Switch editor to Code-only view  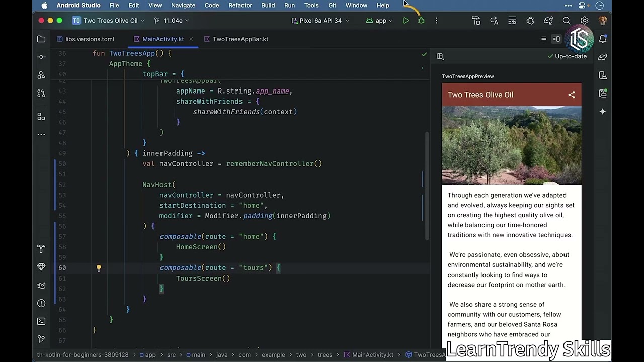pos(543,39)
